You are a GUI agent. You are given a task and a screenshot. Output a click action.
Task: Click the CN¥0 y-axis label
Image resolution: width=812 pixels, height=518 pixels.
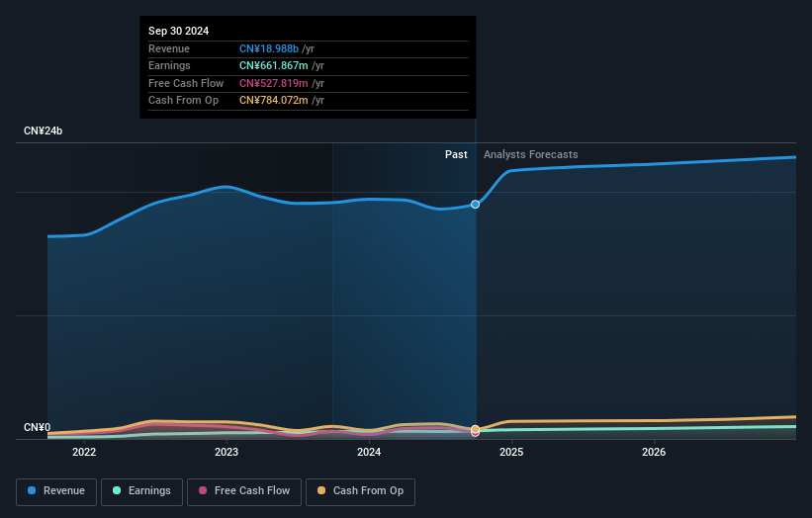click(38, 427)
